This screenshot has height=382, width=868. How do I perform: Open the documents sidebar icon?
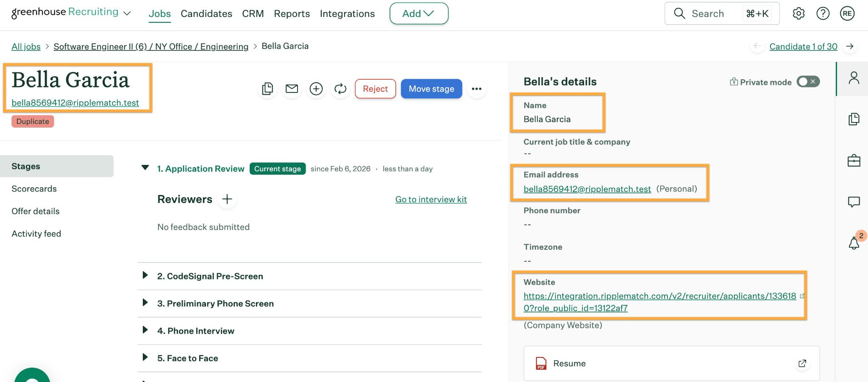[854, 119]
